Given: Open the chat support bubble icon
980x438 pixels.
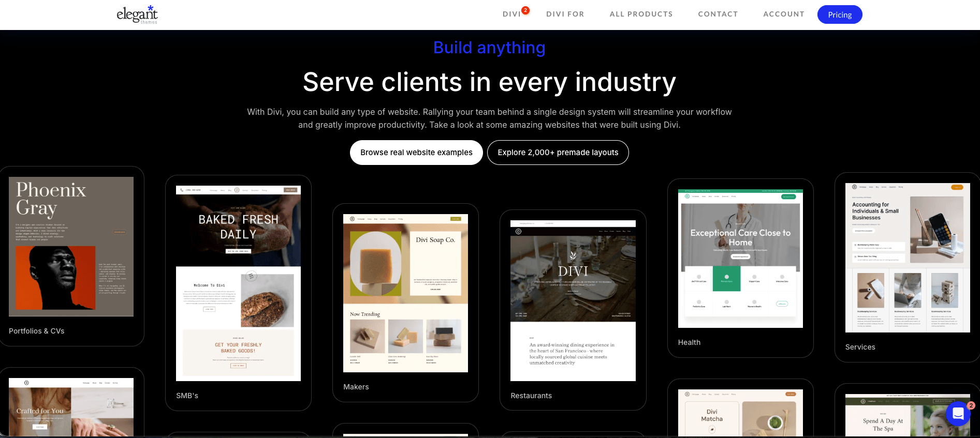Looking at the screenshot, I should 958,414.
